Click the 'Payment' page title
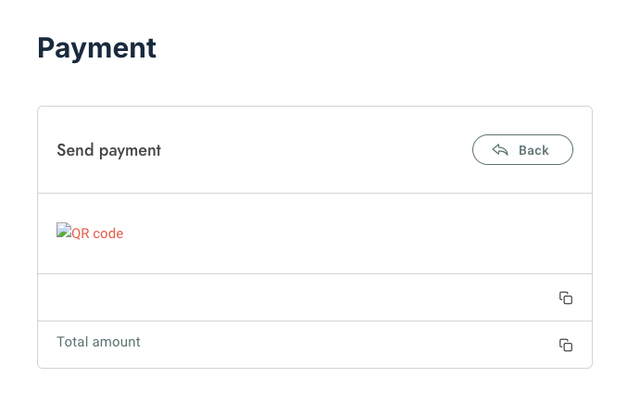Viewport: 640px width, 404px height. 96,47
